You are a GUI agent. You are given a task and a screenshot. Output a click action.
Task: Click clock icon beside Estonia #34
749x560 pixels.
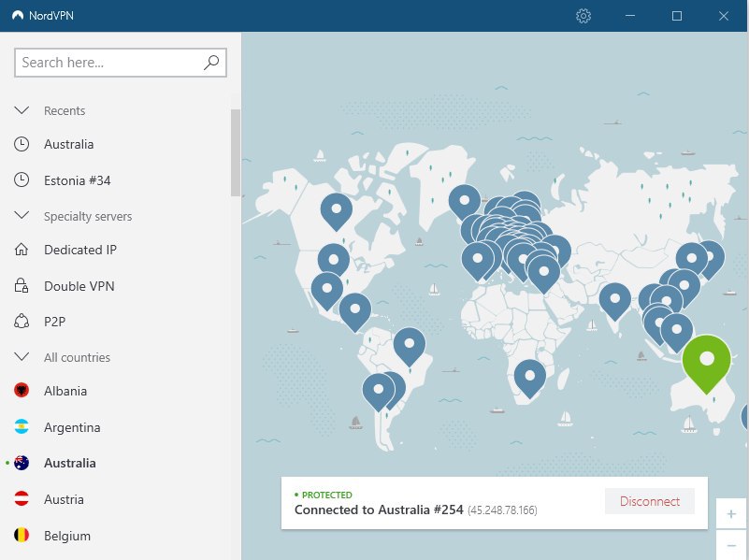pyautogui.click(x=22, y=180)
